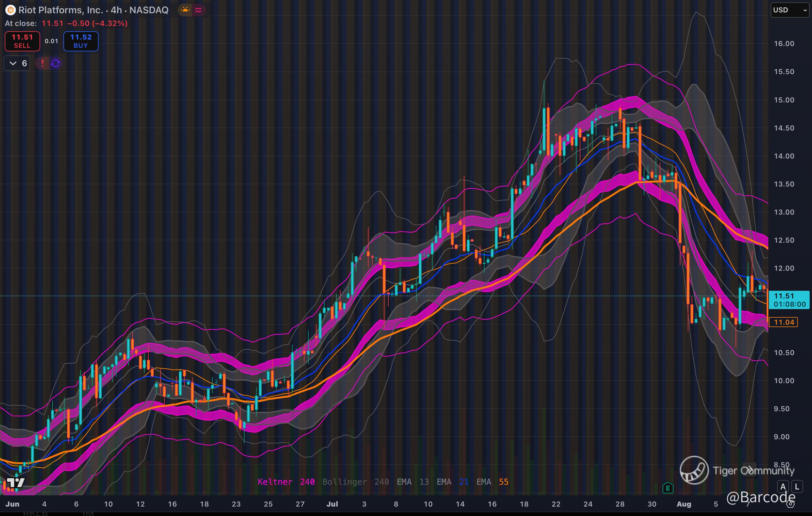Click the green E earnings marker
This screenshot has height=516, width=812.
tap(668, 488)
